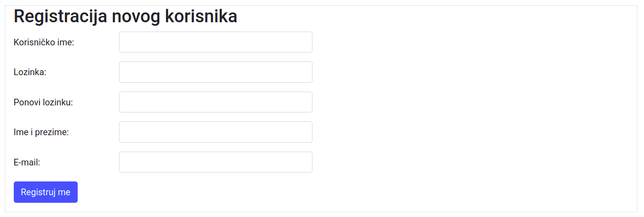Click the "Ponovi lozinku:" label
Viewport: 644px width, 217px height.
click(43, 102)
